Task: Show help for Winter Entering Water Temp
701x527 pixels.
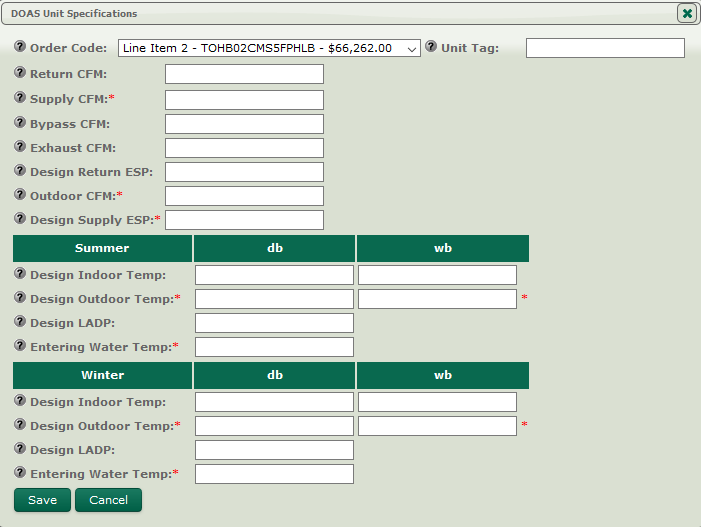Action: [x=20, y=473]
